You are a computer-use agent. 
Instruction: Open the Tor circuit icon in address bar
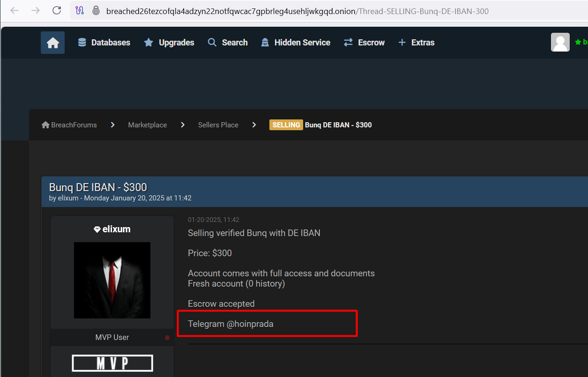80,10
